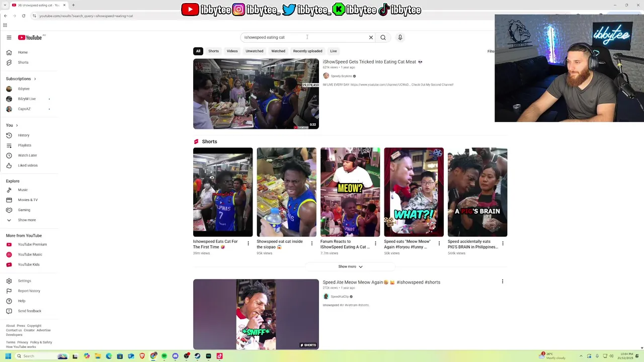The image size is (644, 362).
Task: Expand the Subscriptions section arrow
Action: pyautogui.click(x=35, y=78)
